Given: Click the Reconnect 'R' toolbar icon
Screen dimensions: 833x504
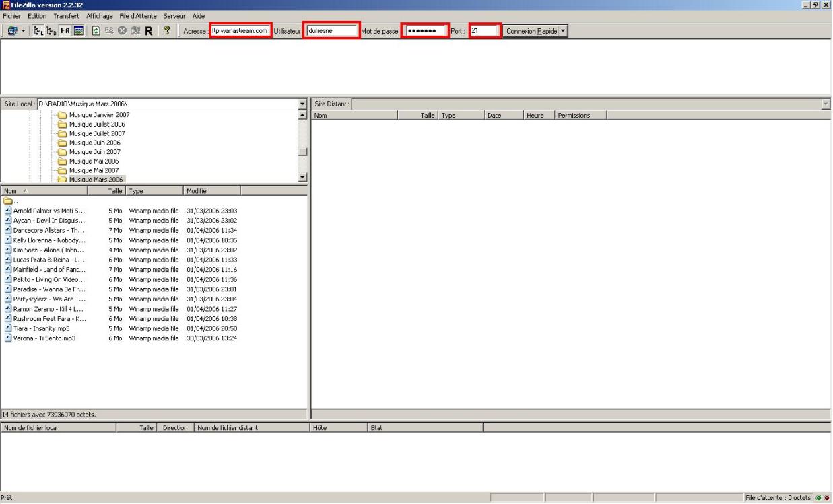Looking at the screenshot, I should point(147,31).
